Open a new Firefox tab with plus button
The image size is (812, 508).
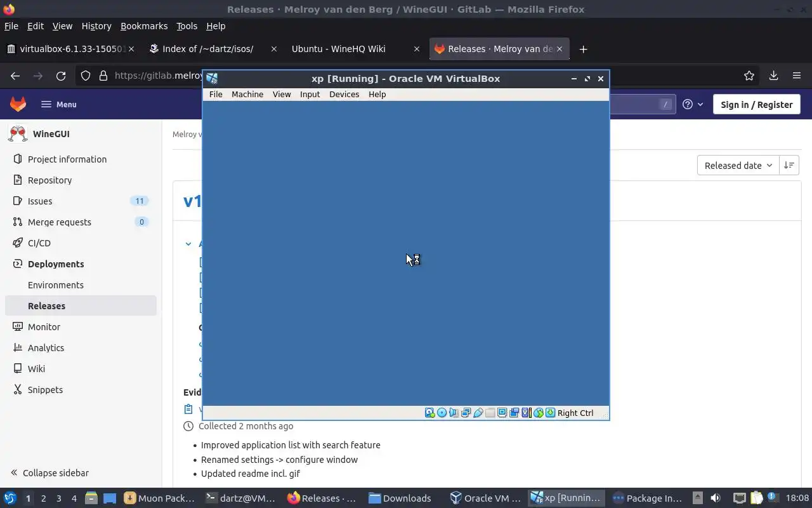[583, 49]
